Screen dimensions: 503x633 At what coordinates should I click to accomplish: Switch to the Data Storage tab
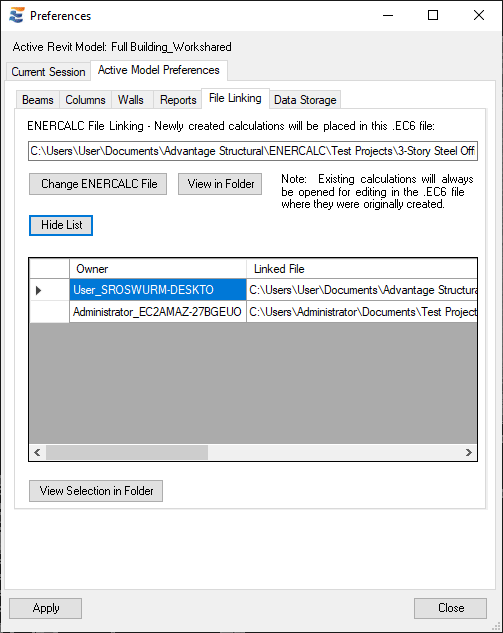pos(305,100)
